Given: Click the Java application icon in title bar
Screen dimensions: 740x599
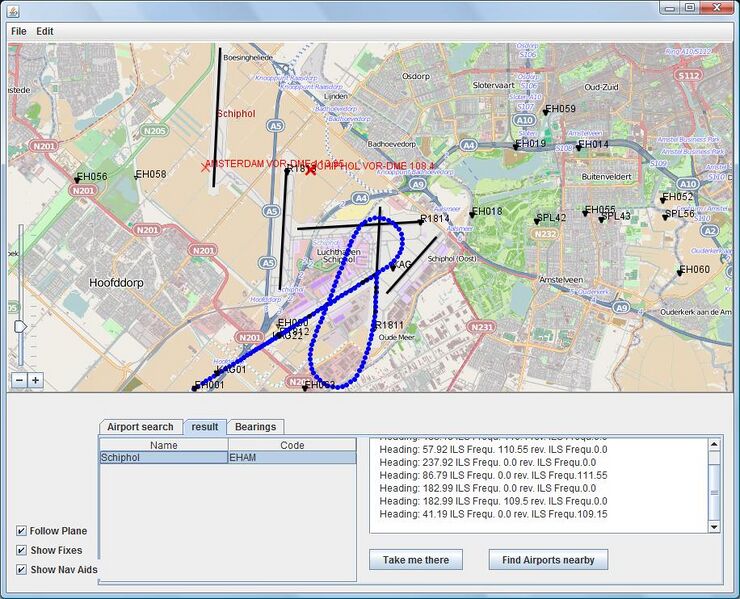Looking at the screenshot, I should pos(14,10).
